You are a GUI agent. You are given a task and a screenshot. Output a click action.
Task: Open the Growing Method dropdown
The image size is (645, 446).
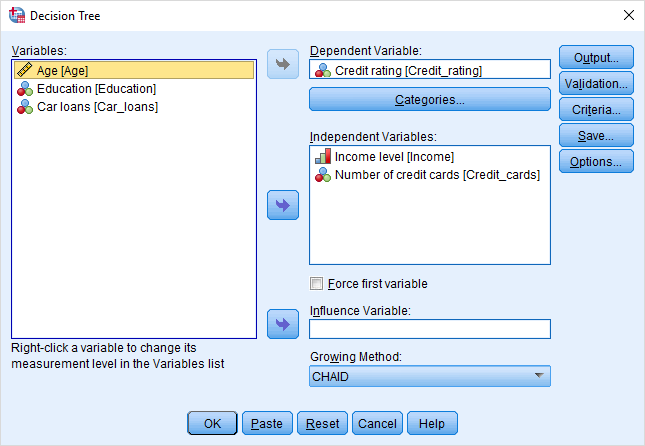click(x=430, y=376)
